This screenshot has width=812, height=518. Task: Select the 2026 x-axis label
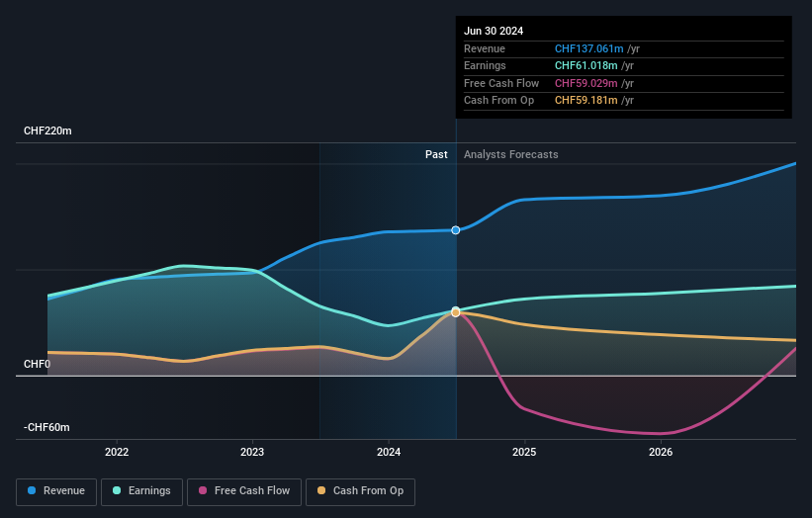point(661,452)
